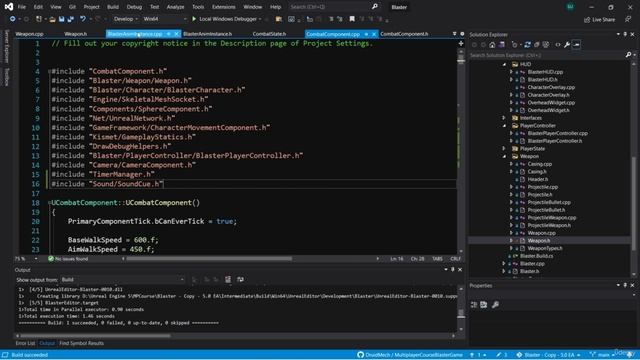
Task: Switch to BlasterAnimInstance.h tab
Action: (208, 34)
